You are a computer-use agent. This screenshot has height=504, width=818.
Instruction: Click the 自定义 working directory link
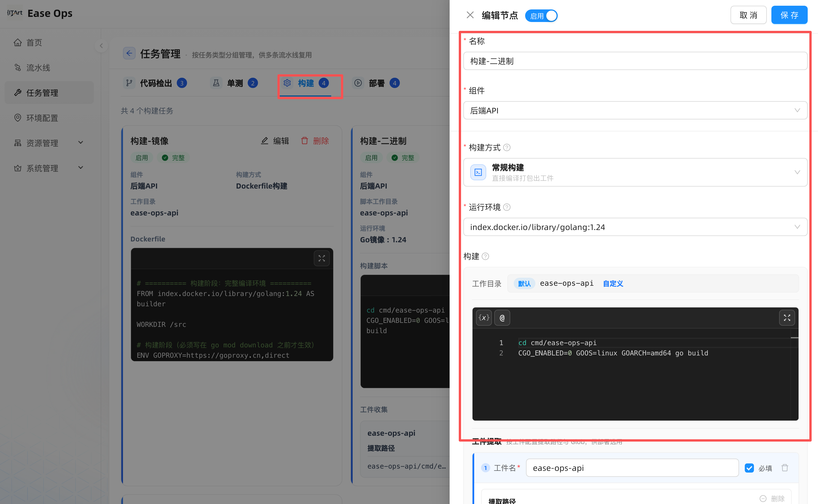(613, 283)
